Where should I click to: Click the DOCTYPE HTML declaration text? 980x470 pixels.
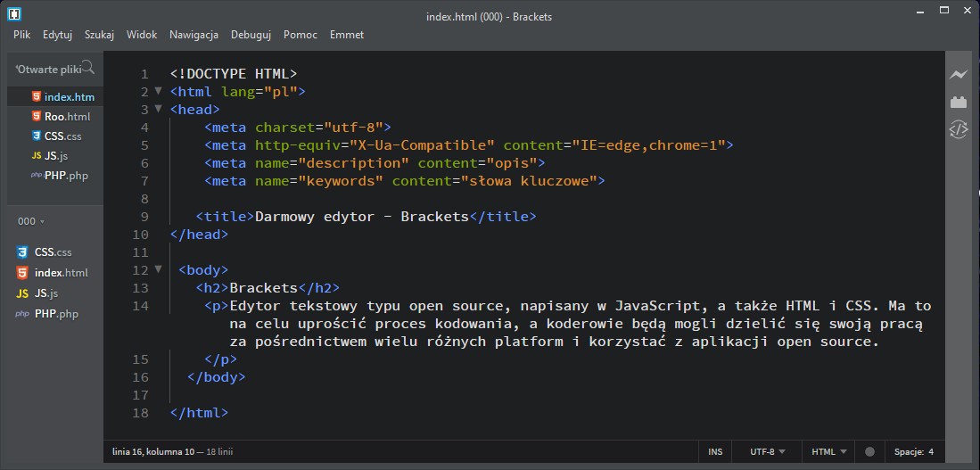pyautogui.click(x=234, y=74)
